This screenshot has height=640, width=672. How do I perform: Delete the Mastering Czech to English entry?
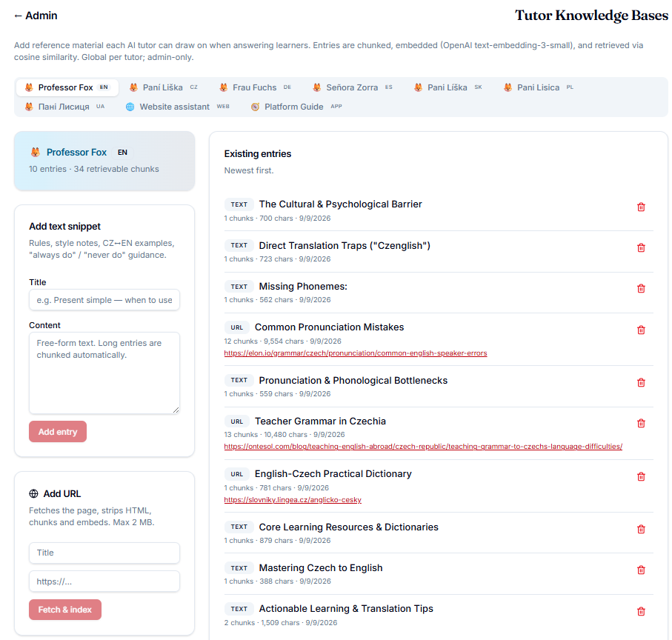coord(641,570)
